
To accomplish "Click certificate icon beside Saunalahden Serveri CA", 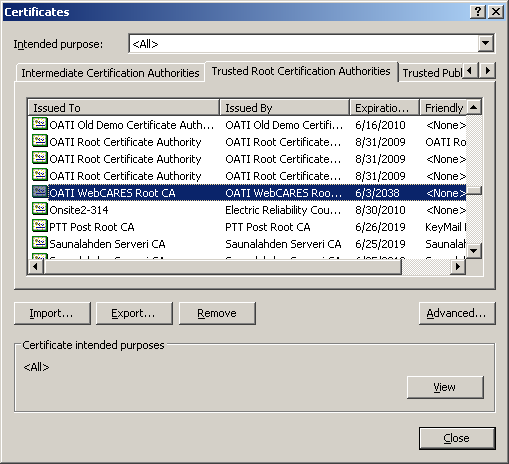I will [x=40, y=243].
